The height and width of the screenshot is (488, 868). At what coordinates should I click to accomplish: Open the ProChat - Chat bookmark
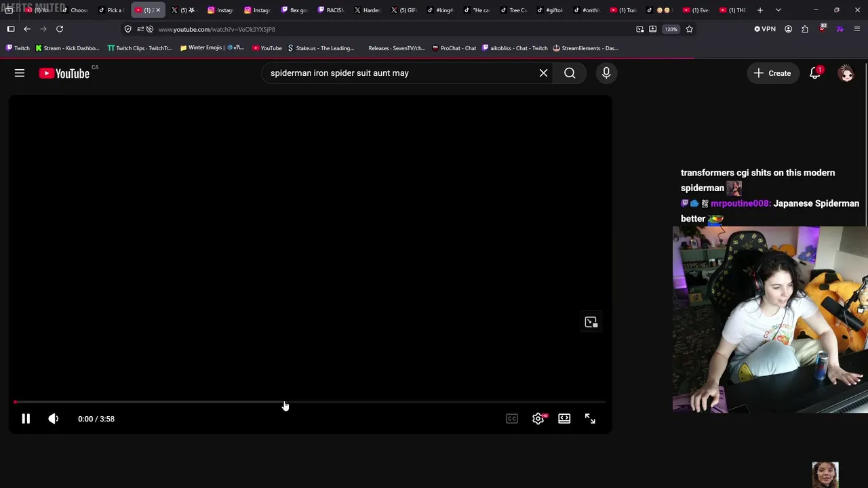pos(454,48)
